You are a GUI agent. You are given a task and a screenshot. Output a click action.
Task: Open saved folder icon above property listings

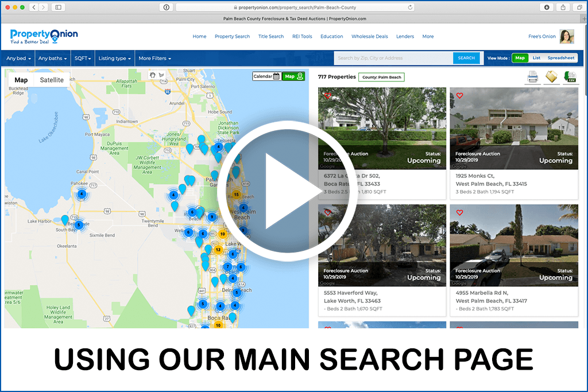551,76
